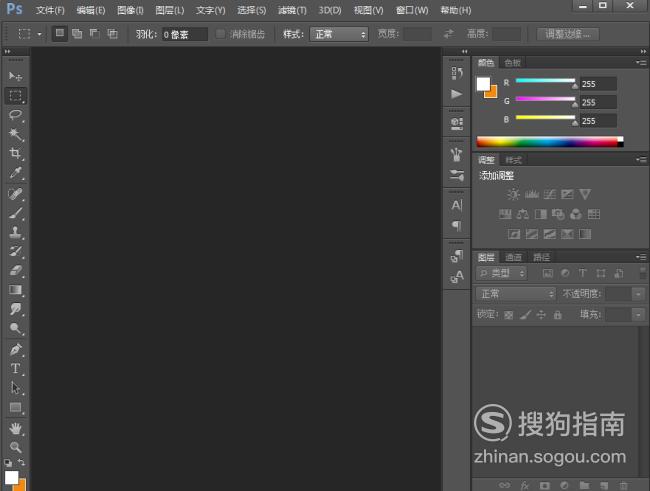Choose Add to selection mode
This screenshot has height=491, width=650.
pos(77,34)
